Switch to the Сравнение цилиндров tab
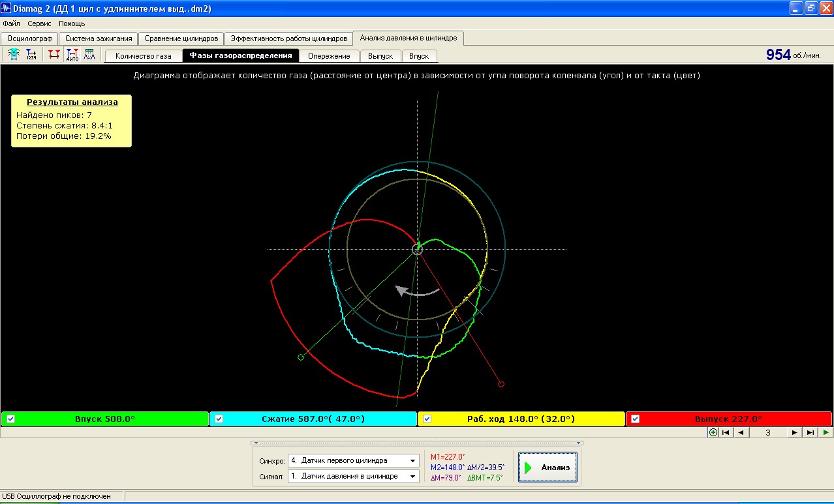 coord(181,38)
